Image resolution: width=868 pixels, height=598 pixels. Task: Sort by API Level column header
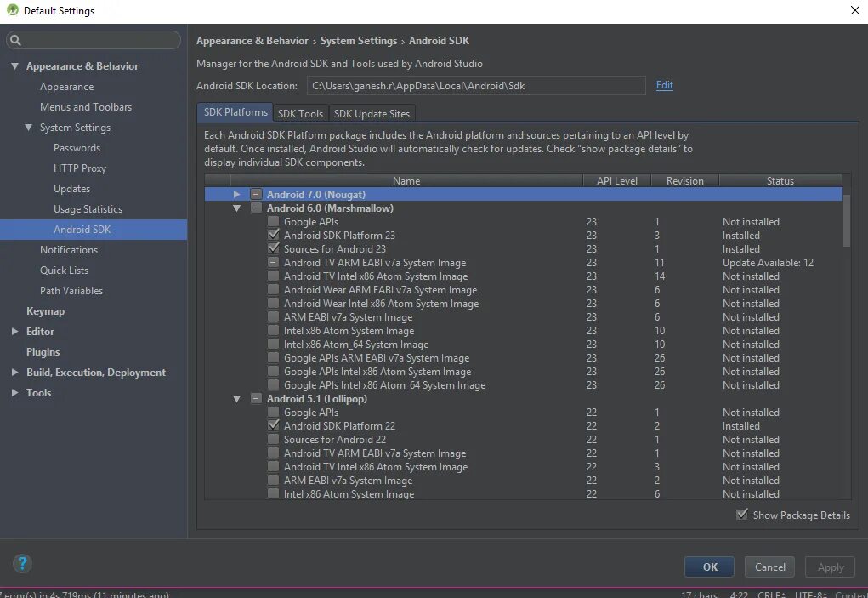click(x=616, y=180)
